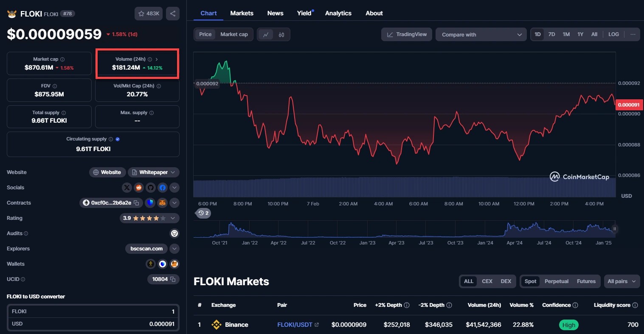
Task: Open the X (Twitter) social link
Action: [127, 188]
